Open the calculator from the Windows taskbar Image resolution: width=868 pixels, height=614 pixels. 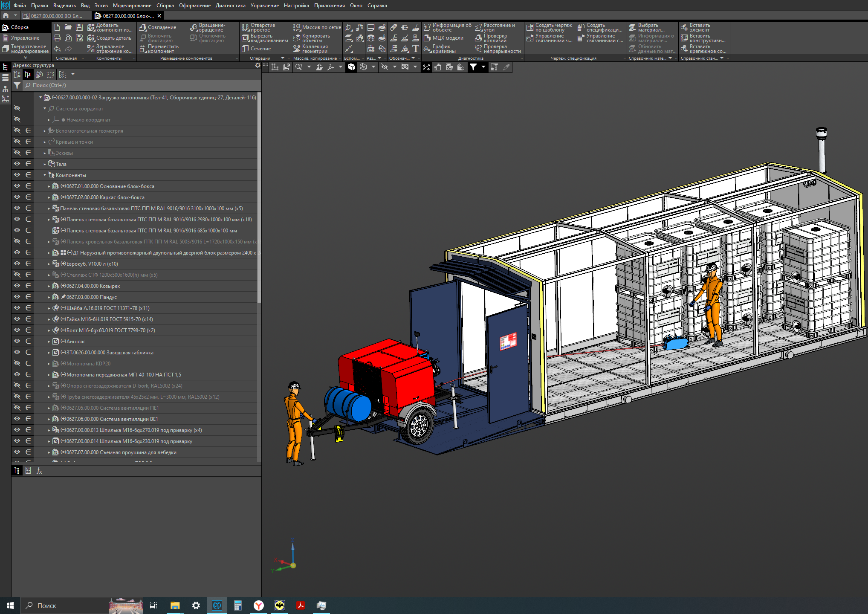coord(238,605)
